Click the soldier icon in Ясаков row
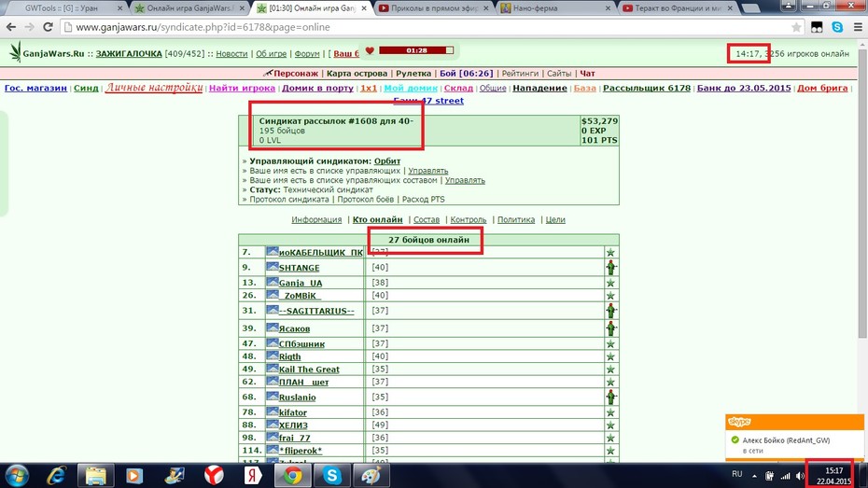Screen dimensions: 868x488 tap(610, 328)
